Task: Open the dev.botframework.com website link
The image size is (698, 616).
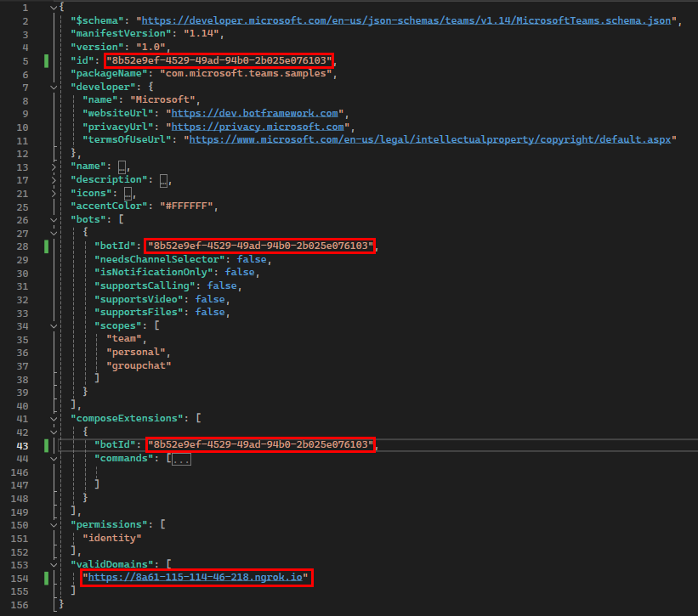Action: point(254,113)
